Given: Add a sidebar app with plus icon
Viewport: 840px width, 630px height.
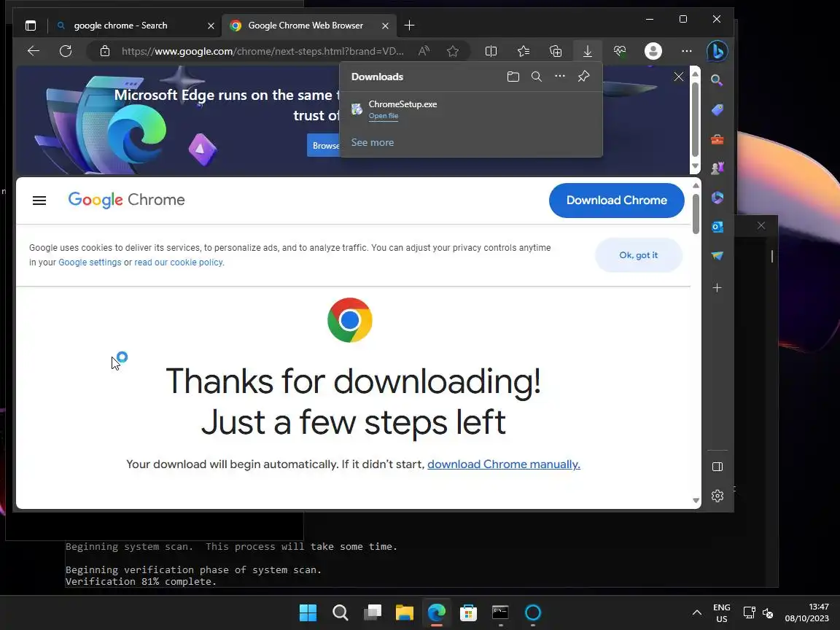Looking at the screenshot, I should 717,288.
